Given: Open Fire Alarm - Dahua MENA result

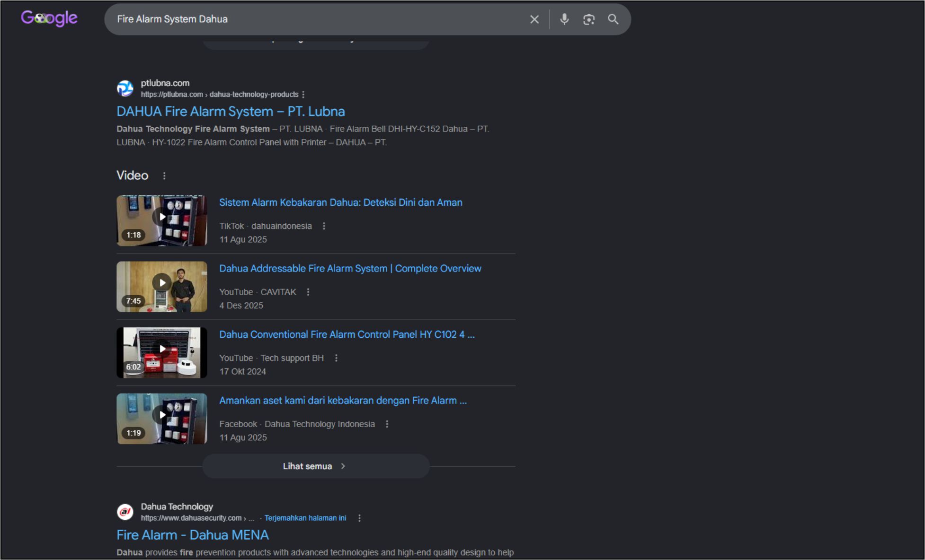Looking at the screenshot, I should (x=193, y=535).
